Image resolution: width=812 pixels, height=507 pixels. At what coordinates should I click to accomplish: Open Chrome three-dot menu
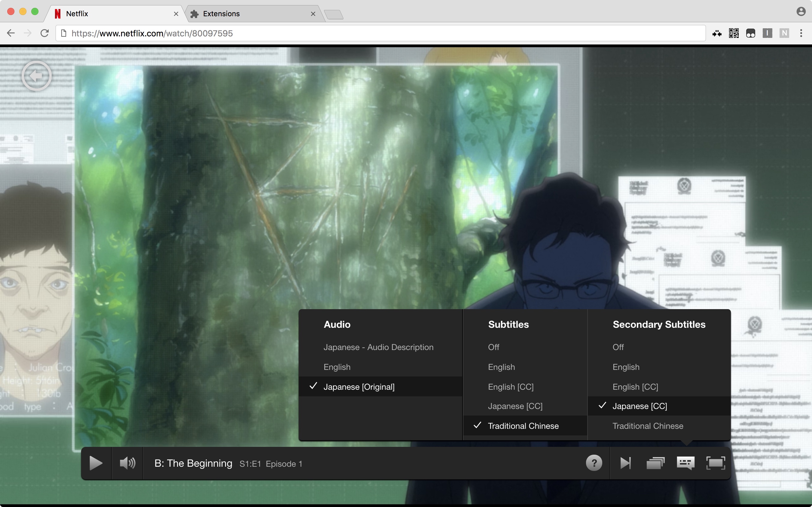(x=801, y=33)
